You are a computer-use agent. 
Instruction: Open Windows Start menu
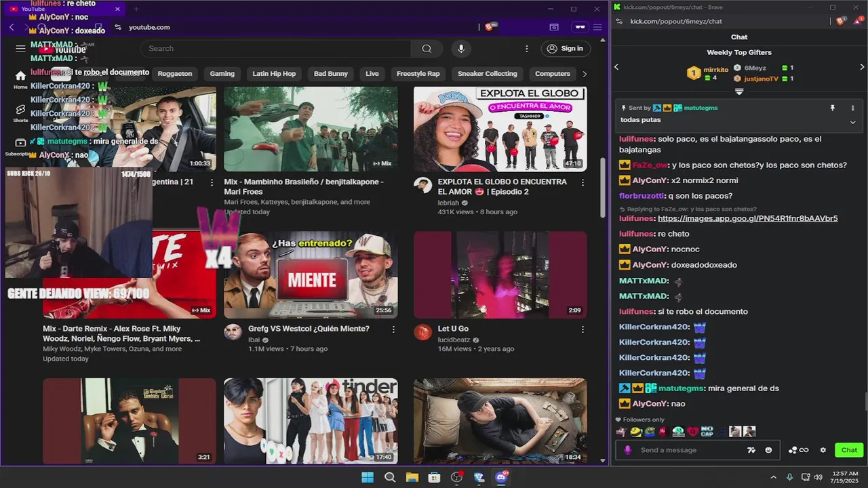point(368,477)
